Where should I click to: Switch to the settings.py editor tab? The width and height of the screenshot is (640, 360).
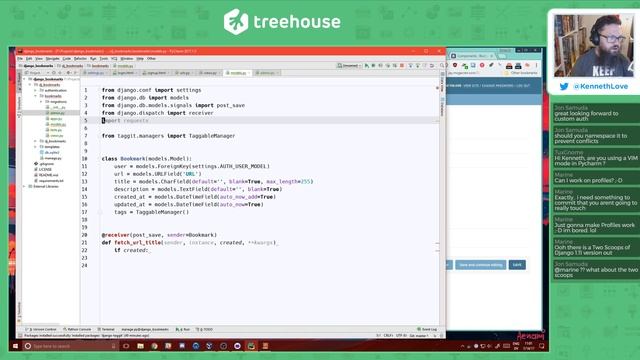tap(95, 73)
